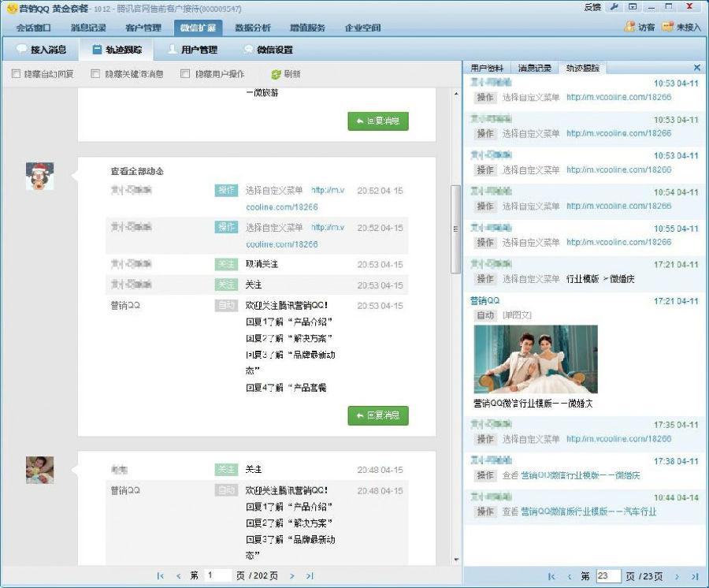Click the upper 回复消息 green button
Viewport: 709px width, 588px height.
coord(378,121)
